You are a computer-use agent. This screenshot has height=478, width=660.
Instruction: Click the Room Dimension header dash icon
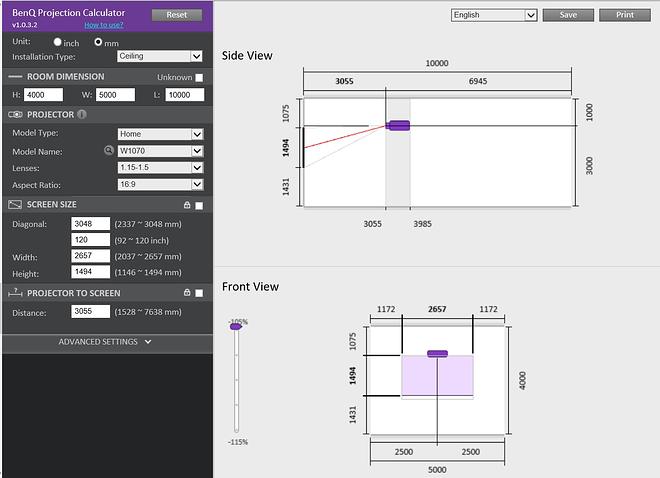pyautogui.click(x=15, y=77)
